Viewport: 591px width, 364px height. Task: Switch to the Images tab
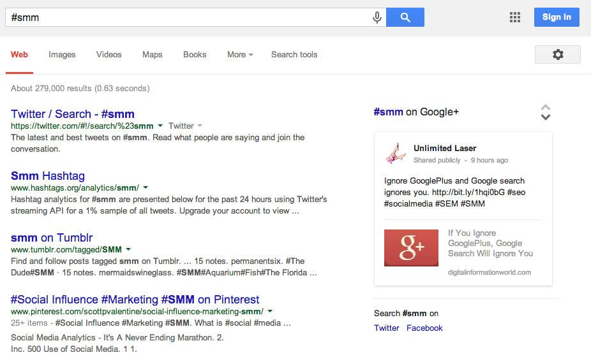tap(62, 55)
